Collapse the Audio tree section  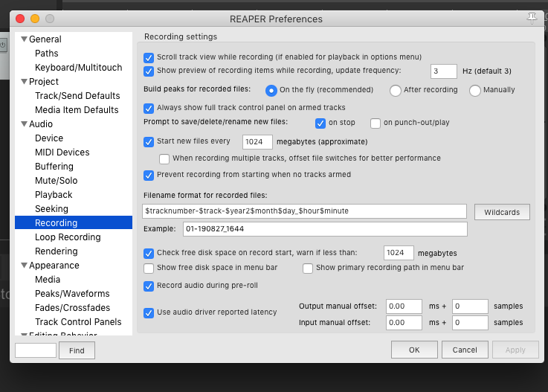click(24, 124)
